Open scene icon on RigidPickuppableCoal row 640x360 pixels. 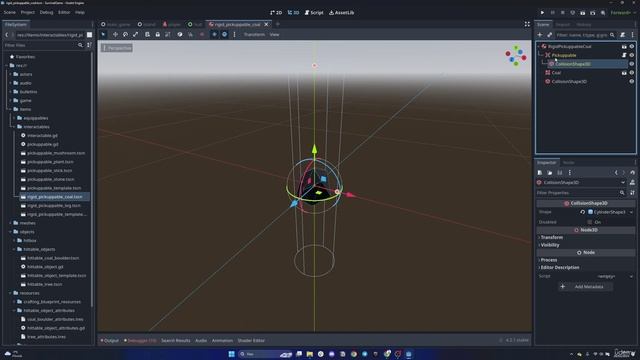click(624, 47)
